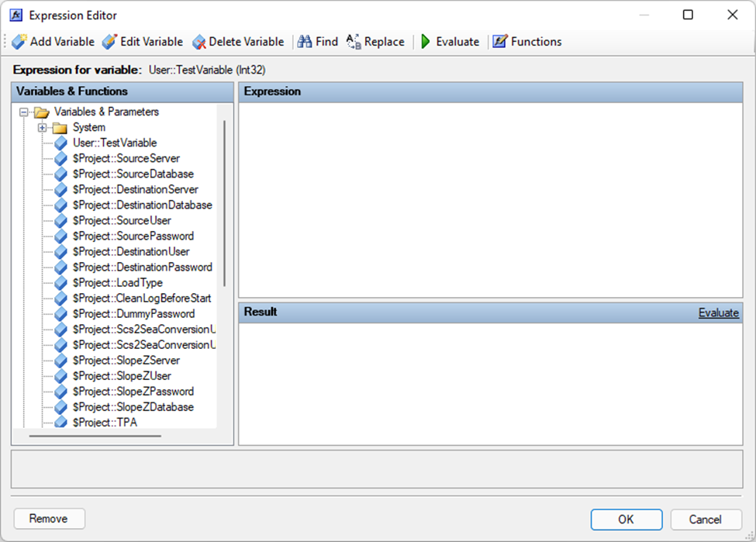Image resolution: width=756 pixels, height=542 pixels.
Task: Click the icon beside $Project::SourcePassword
Action: (60, 236)
